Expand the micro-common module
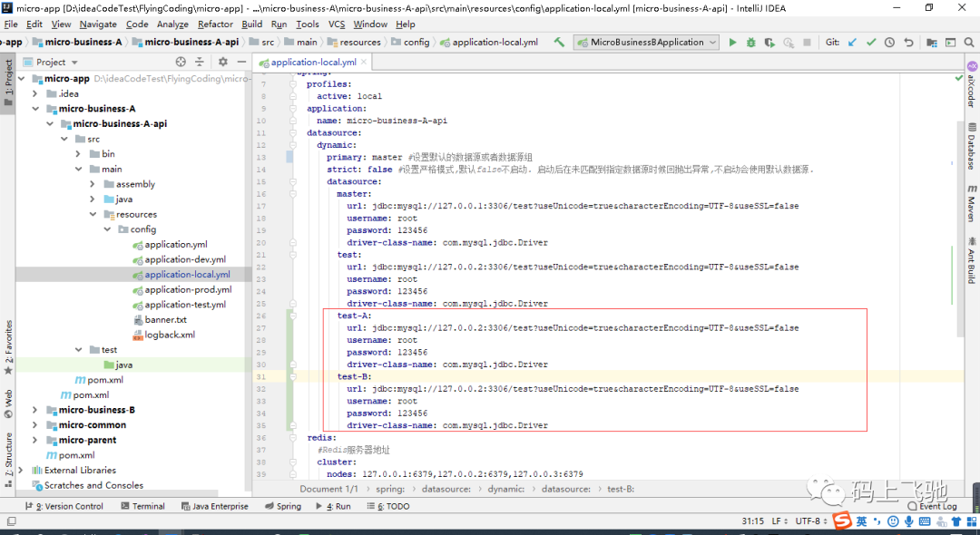The height and width of the screenshot is (535, 980). click(x=35, y=425)
